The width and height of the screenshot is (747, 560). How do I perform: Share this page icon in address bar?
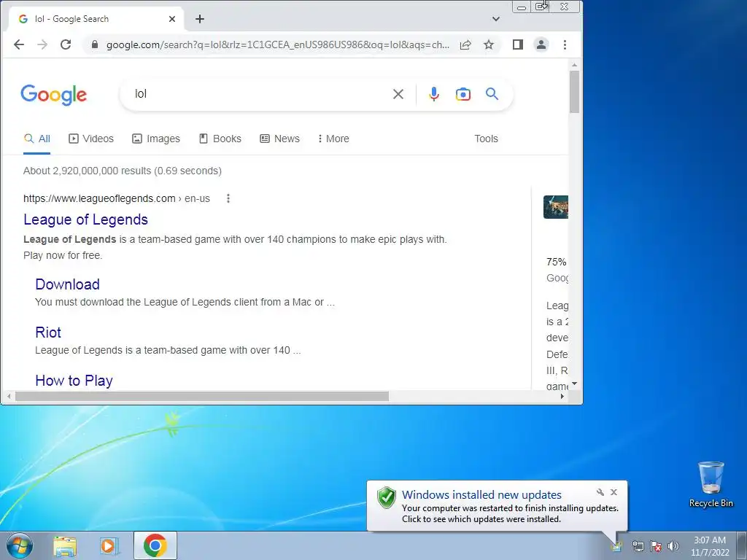(465, 44)
